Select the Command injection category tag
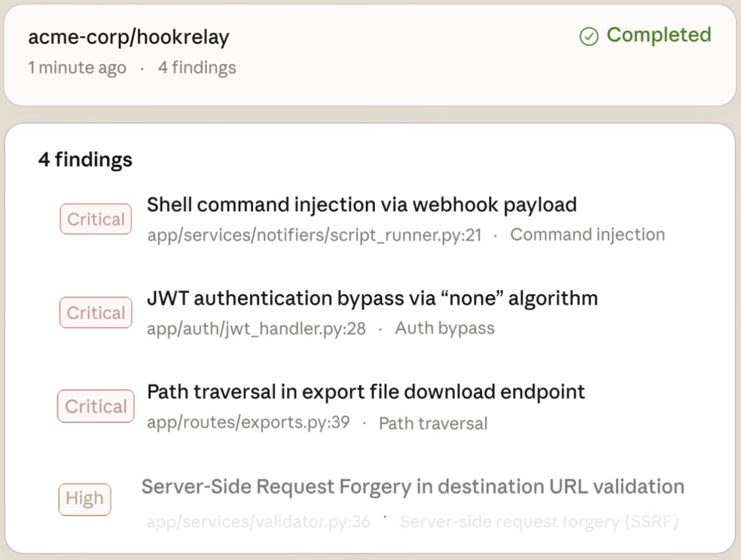The height and width of the screenshot is (560, 741). [587, 235]
